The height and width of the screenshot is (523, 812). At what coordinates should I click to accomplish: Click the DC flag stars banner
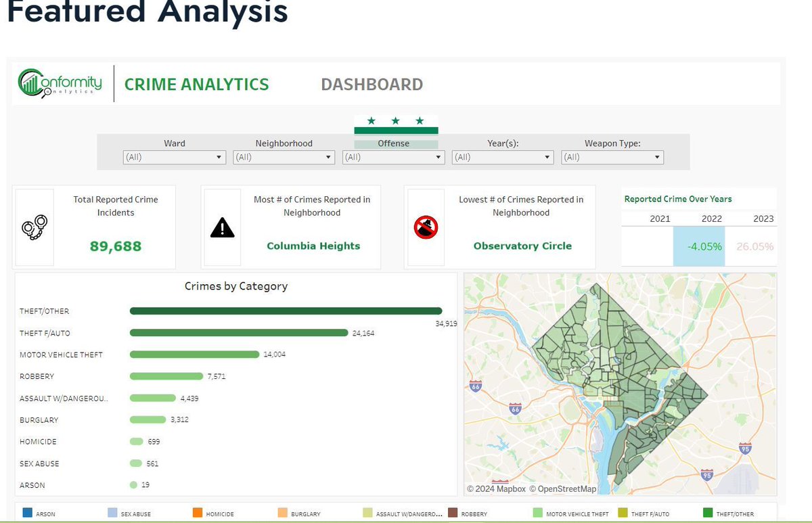[x=396, y=124]
